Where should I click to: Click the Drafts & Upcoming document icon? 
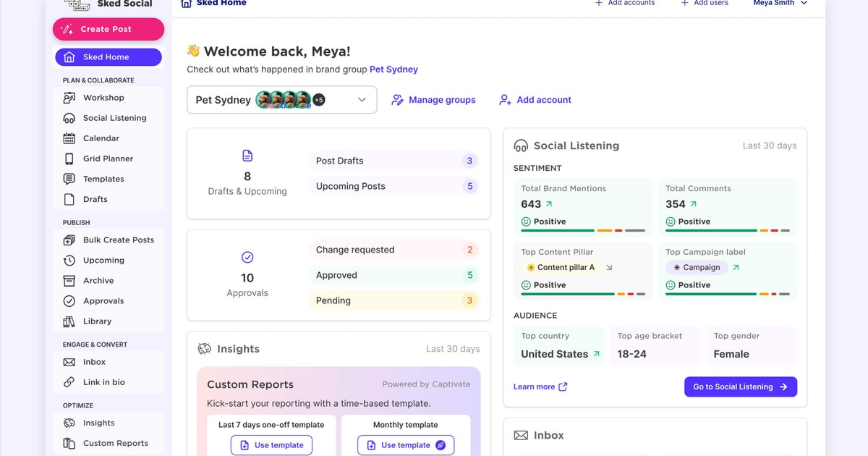247,156
